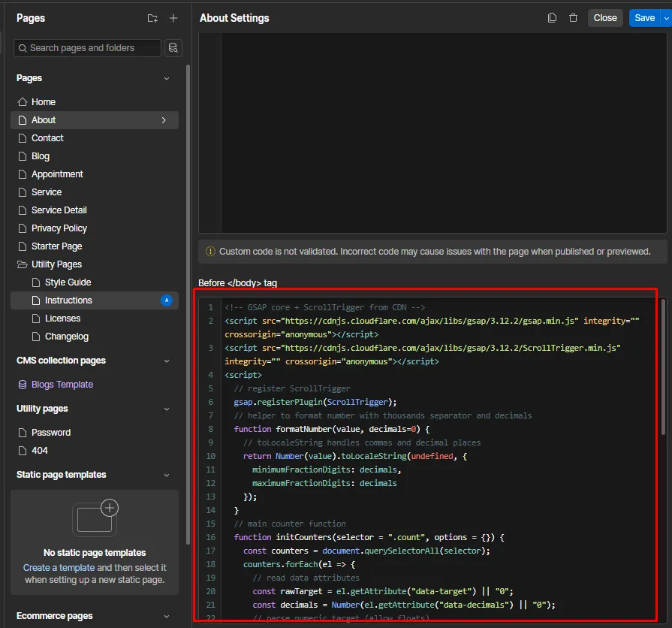The image size is (672, 628).
Task: Collapse the Pages section chevron
Action: (x=167, y=78)
